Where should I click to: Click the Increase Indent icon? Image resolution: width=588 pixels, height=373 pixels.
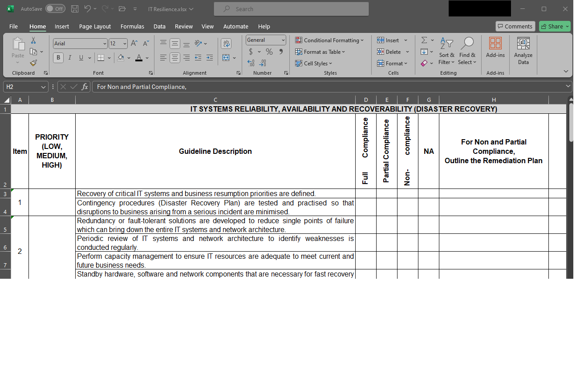[x=210, y=58]
